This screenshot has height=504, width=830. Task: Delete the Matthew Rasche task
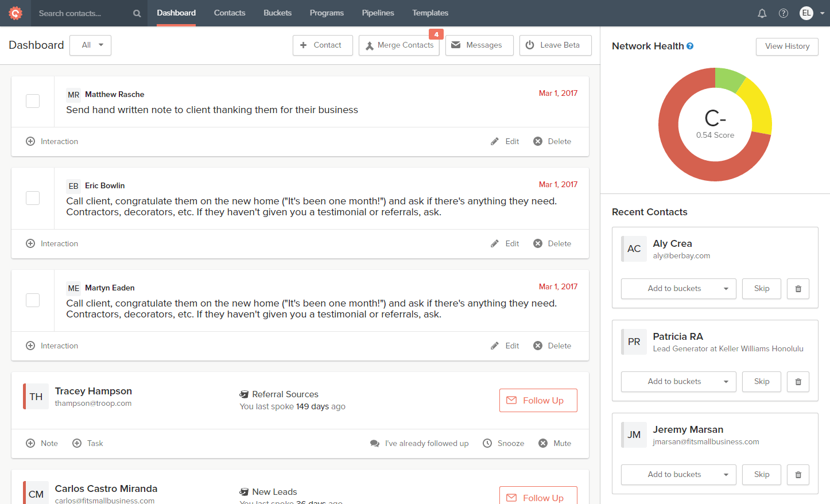pos(552,141)
